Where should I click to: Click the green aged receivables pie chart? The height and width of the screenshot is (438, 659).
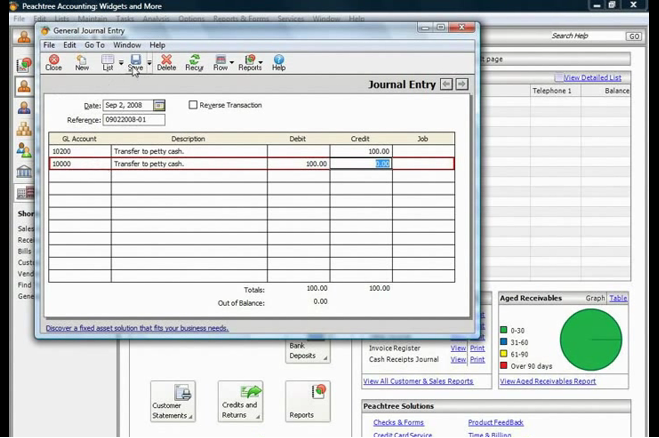click(591, 340)
